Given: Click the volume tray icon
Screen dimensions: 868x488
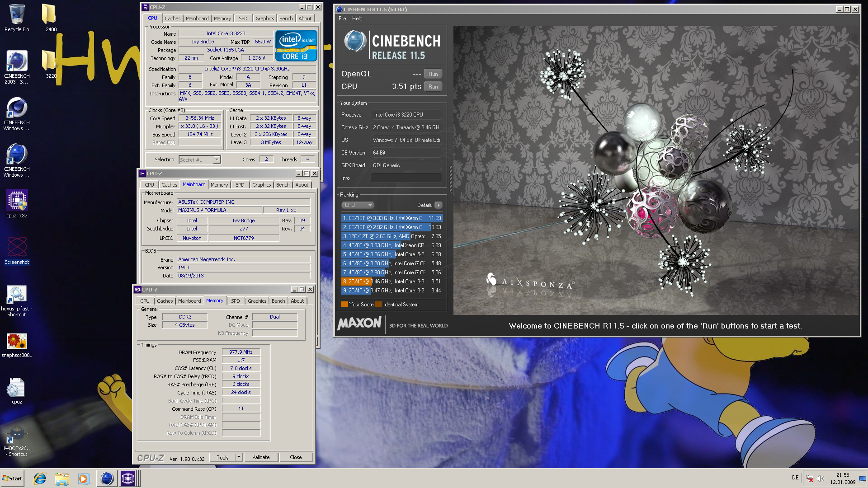Looking at the screenshot, I should tap(821, 479).
